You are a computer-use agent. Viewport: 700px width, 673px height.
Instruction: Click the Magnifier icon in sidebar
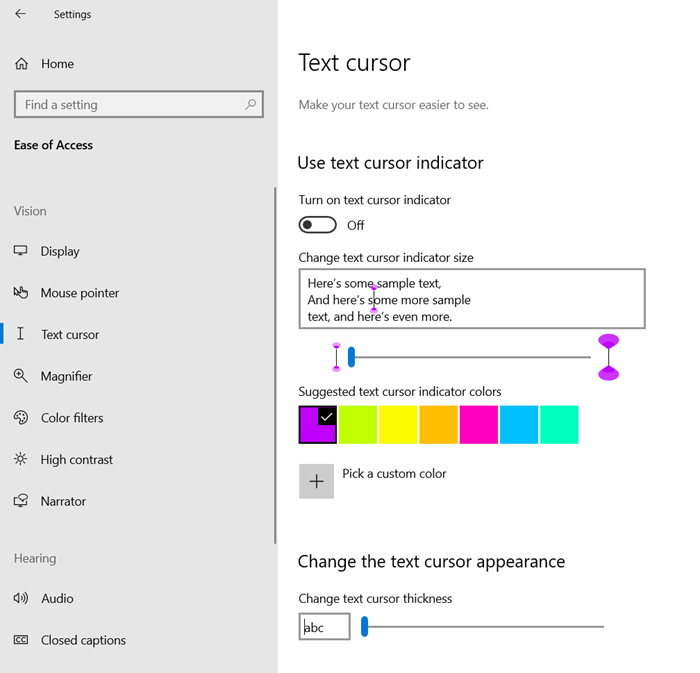(x=21, y=376)
